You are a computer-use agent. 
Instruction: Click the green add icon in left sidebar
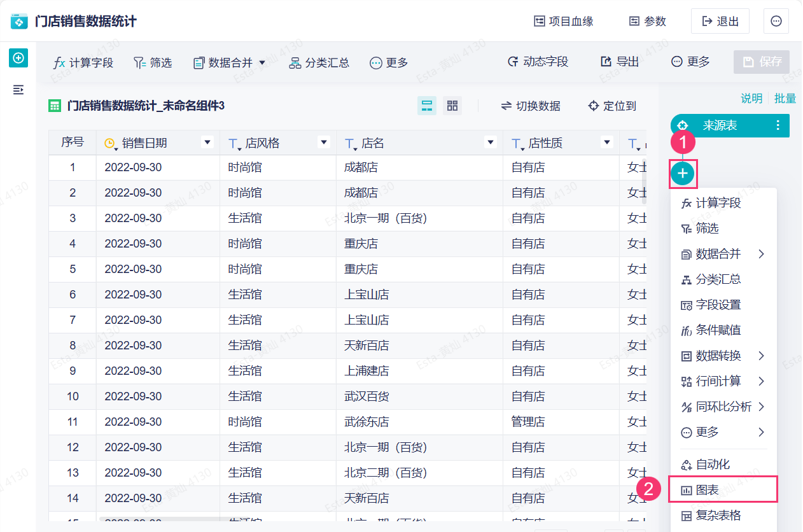point(18,59)
